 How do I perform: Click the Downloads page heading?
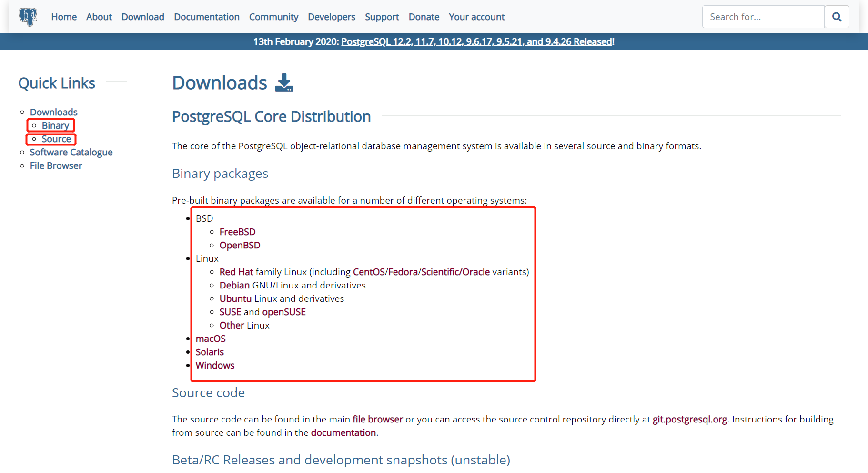click(x=220, y=83)
